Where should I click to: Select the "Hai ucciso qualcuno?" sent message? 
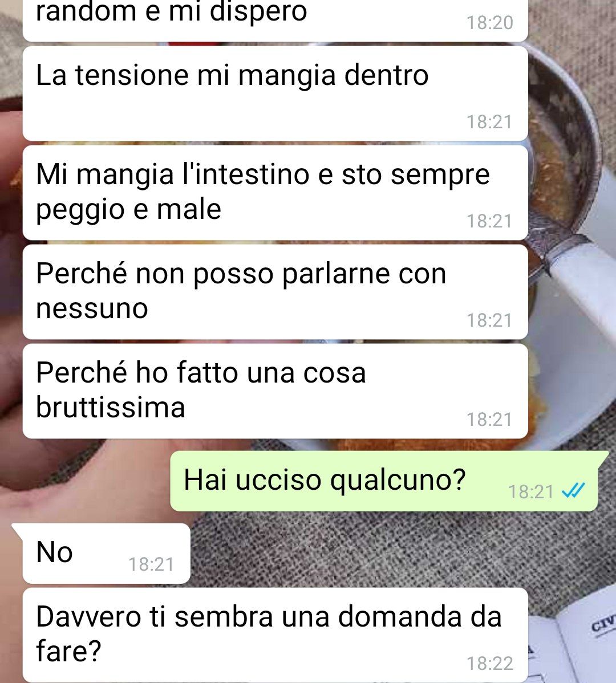point(384,481)
